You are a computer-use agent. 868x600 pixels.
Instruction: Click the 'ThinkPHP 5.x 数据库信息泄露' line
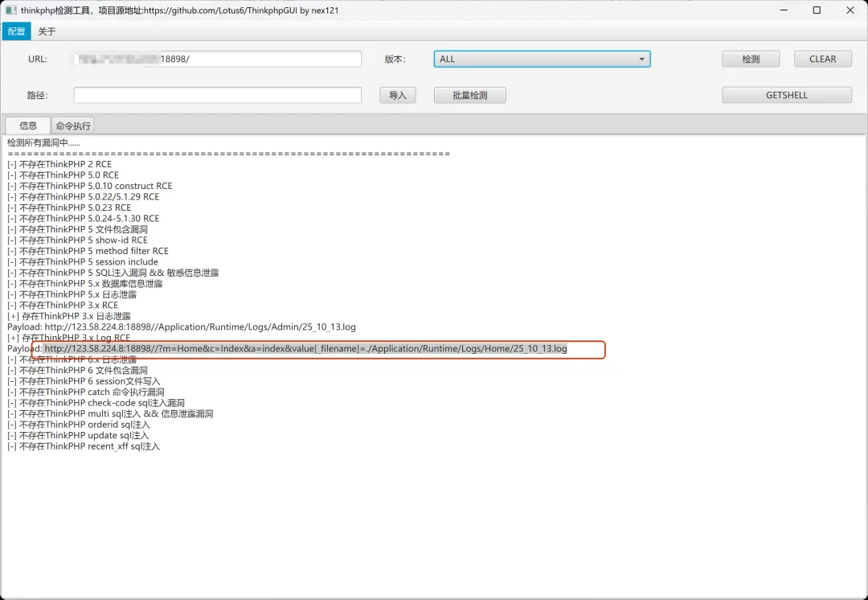(x=84, y=284)
